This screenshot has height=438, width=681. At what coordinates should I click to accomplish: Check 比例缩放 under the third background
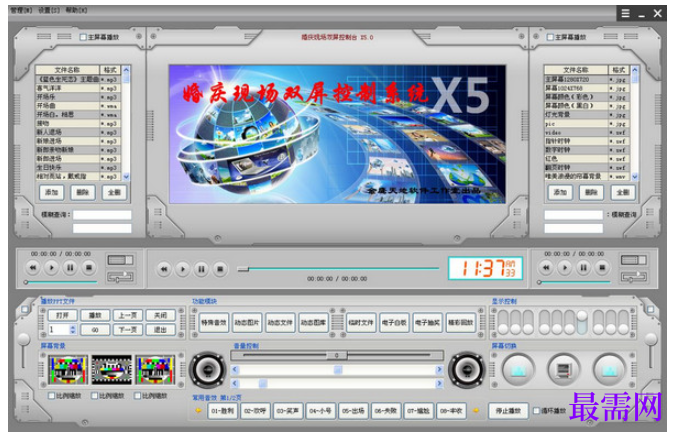point(137,396)
